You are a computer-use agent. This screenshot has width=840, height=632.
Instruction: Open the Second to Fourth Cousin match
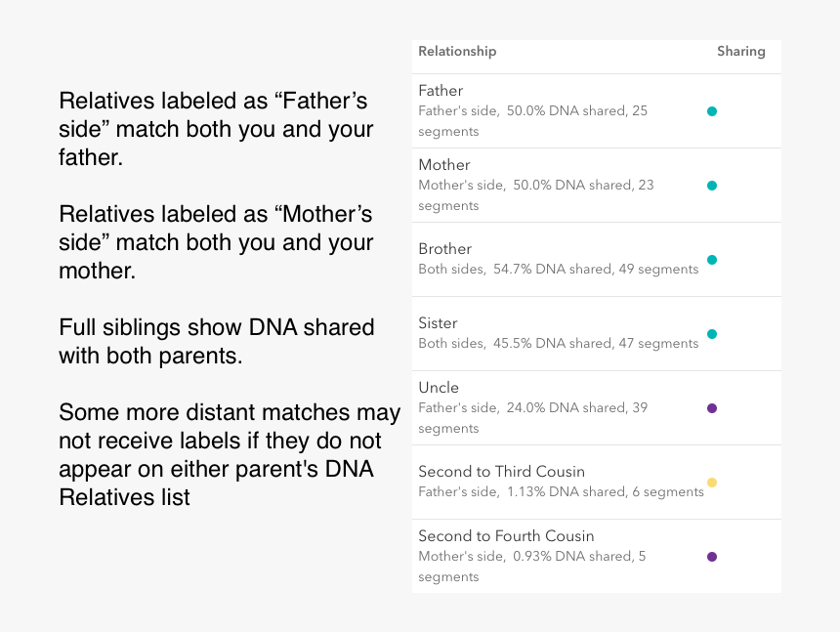tap(506, 536)
